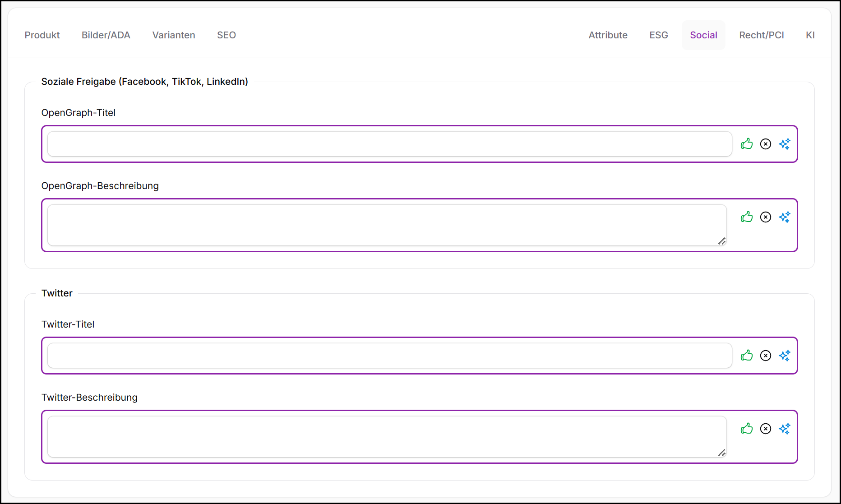Clear Twitter-Beschreibung via circled X icon
The height and width of the screenshot is (504, 841).
[766, 429]
